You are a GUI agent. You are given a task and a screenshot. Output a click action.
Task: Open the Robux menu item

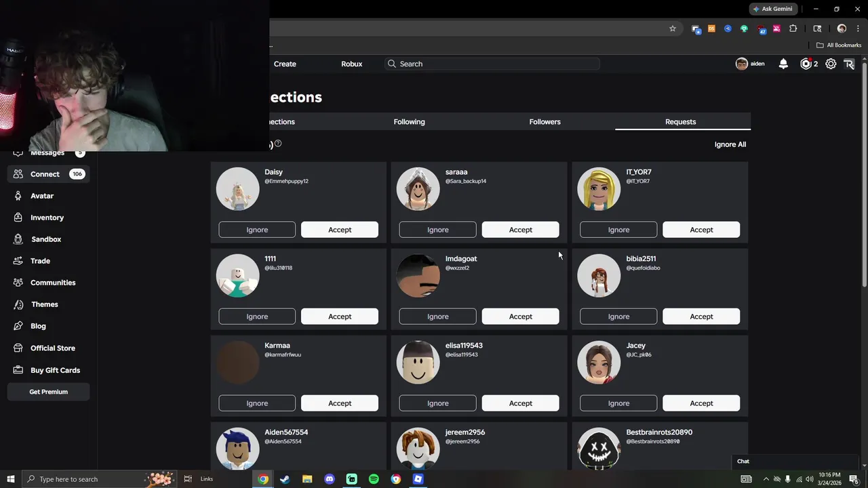coord(351,64)
